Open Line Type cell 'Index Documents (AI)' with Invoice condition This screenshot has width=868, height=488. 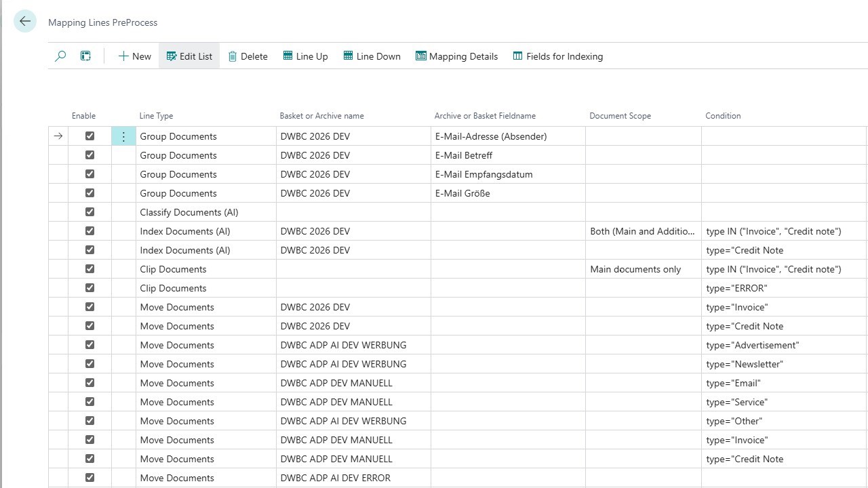coord(206,231)
